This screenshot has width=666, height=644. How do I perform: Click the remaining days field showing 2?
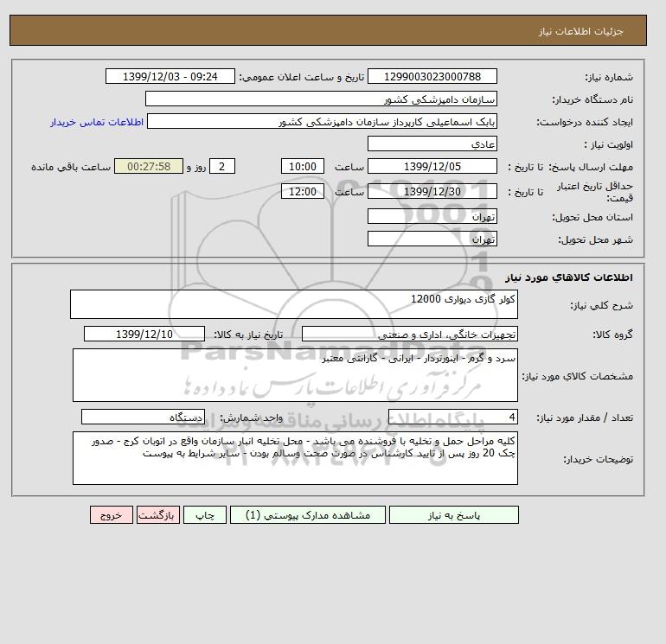tap(221, 167)
